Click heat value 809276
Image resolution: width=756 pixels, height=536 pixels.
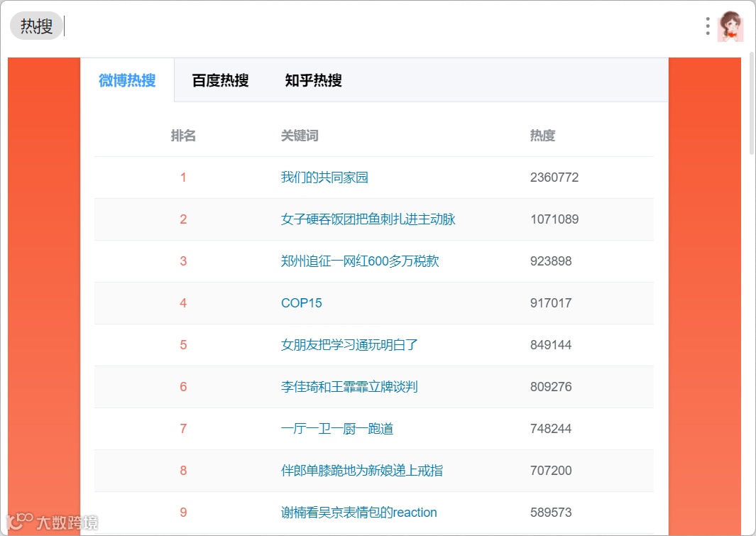pyautogui.click(x=551, y=387)
